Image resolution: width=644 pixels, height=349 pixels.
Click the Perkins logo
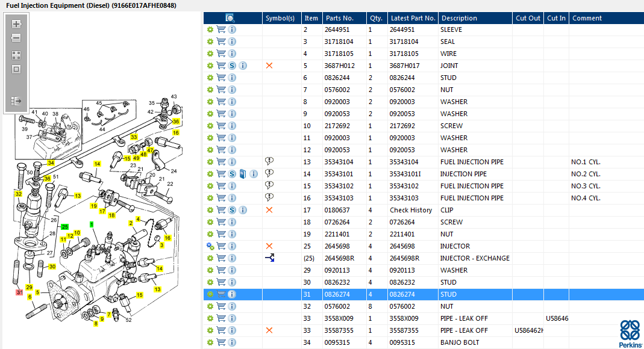(631, 333)
